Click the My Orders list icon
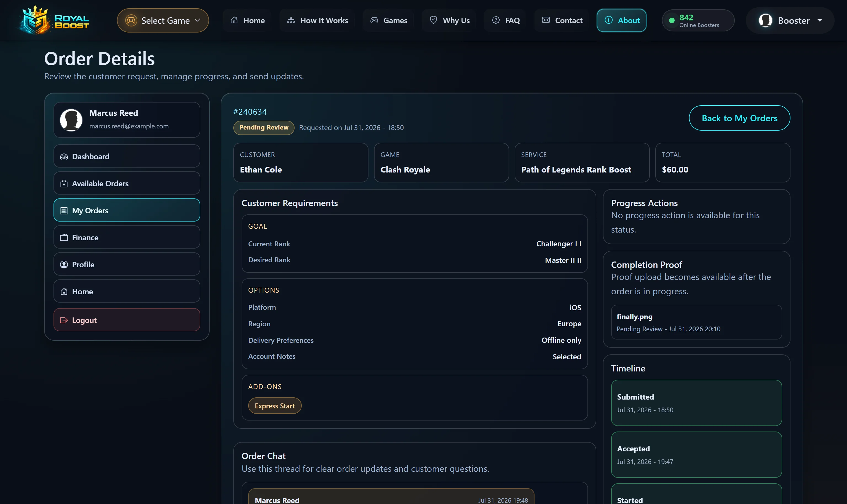 64,211
